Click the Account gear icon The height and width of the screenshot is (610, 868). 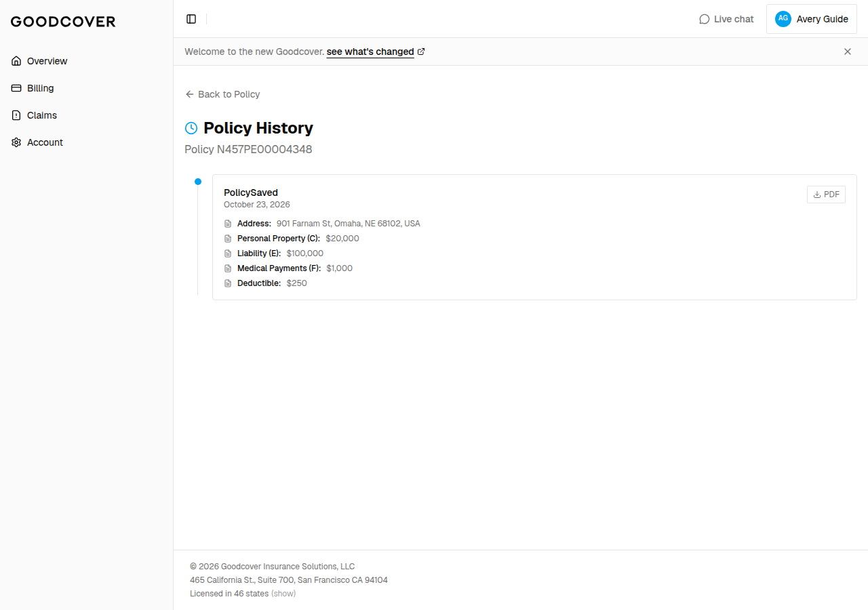16,142
